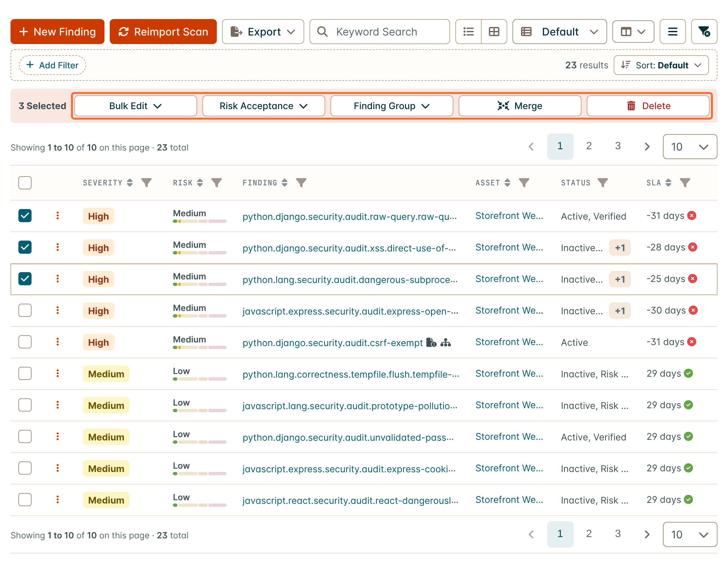Toggle the select-all header checkbox
The width and height of the screenshot is (728, 564).
25,182
